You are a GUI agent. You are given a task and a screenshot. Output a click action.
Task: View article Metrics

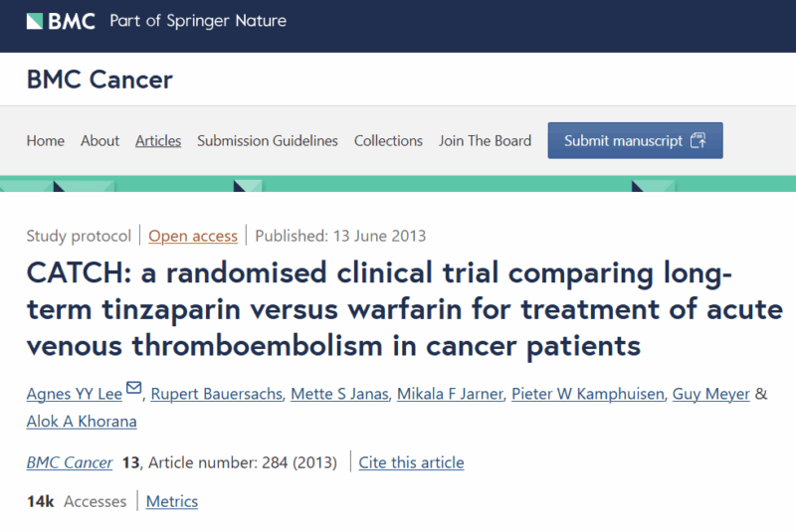coord(172,501)
